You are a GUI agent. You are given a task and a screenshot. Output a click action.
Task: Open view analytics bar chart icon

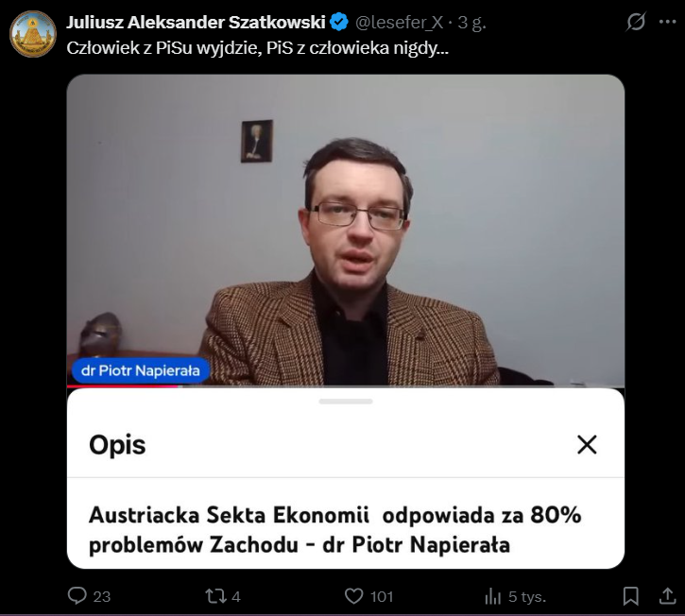[493, 596]
